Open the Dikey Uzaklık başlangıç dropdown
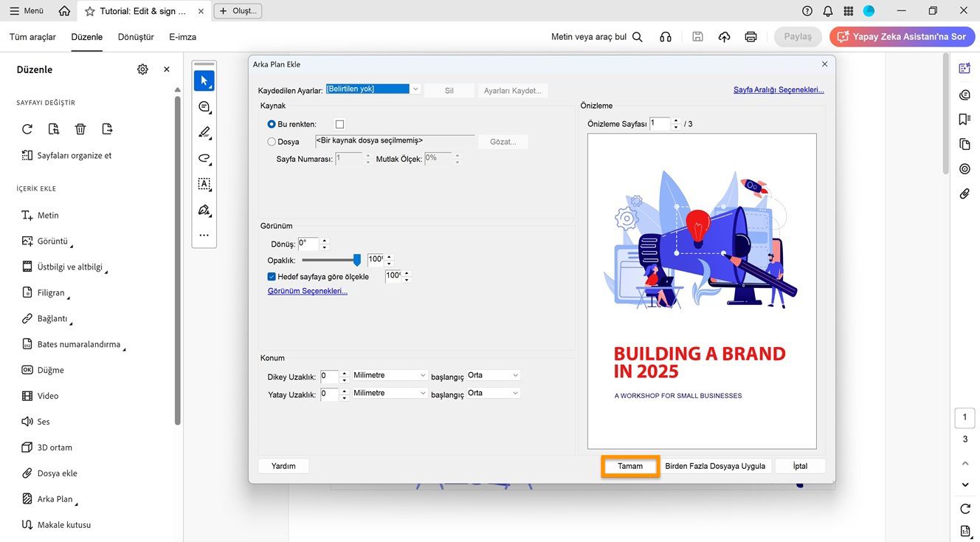 click(494, 375)
